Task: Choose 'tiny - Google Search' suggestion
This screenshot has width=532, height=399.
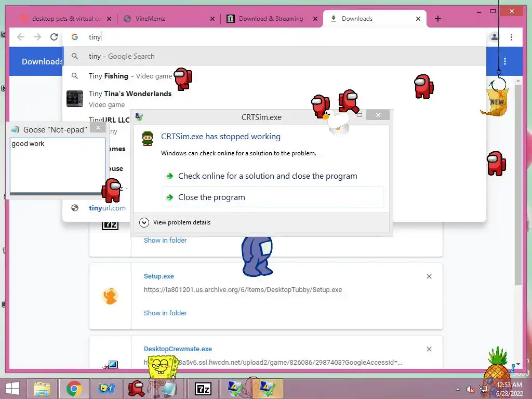Action: pyautogui.click(x=274, y=56)
